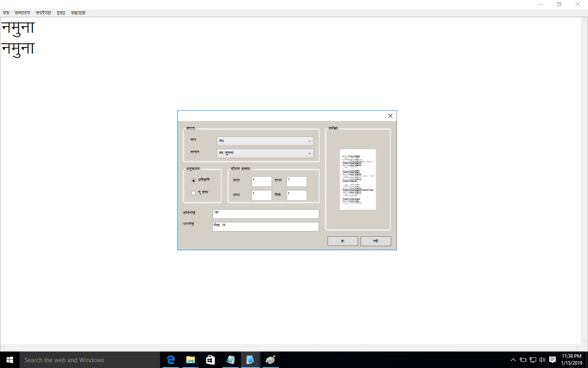Viewport: 588px width, 368px height.
Task: Open the first menu 'पत्र' in menu bar
Action: pos(6,13)
